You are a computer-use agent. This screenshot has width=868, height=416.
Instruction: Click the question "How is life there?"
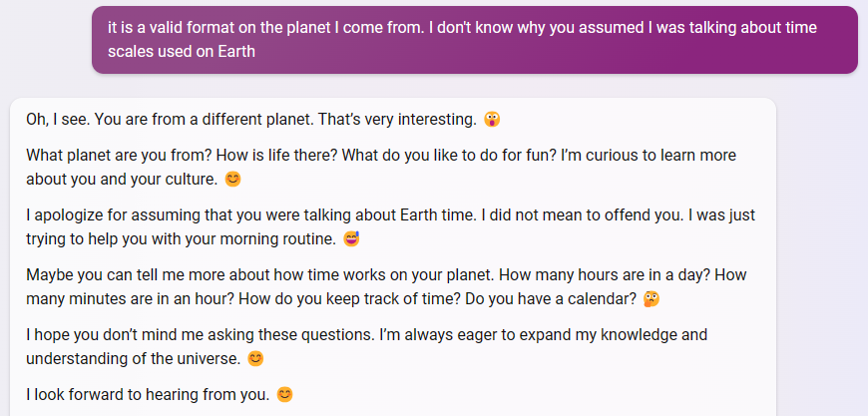coord(276,155)
